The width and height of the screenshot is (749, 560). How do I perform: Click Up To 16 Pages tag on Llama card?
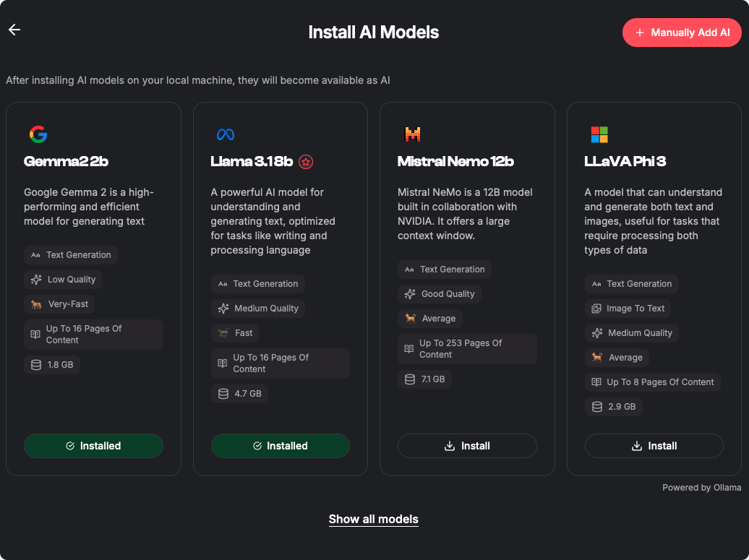(x=281, y=363)
